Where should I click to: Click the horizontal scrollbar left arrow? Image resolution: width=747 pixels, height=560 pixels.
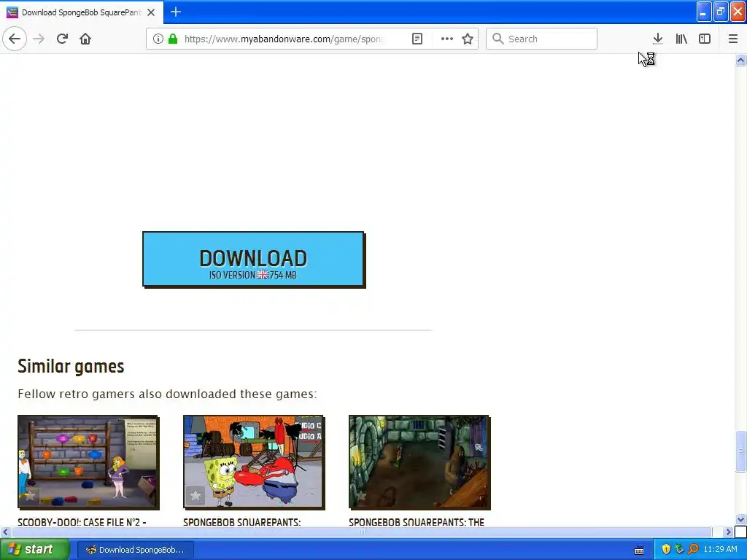click(5, 532)
